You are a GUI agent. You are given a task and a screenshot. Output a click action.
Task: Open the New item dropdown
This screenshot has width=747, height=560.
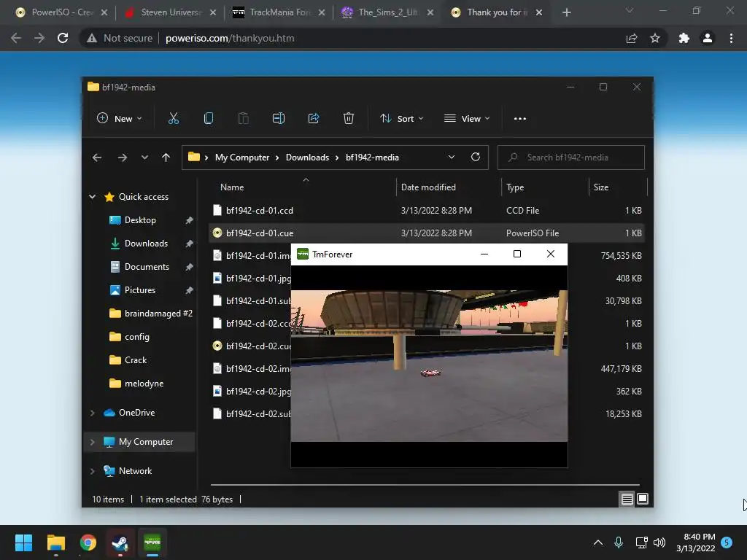[x=120, y=119]
